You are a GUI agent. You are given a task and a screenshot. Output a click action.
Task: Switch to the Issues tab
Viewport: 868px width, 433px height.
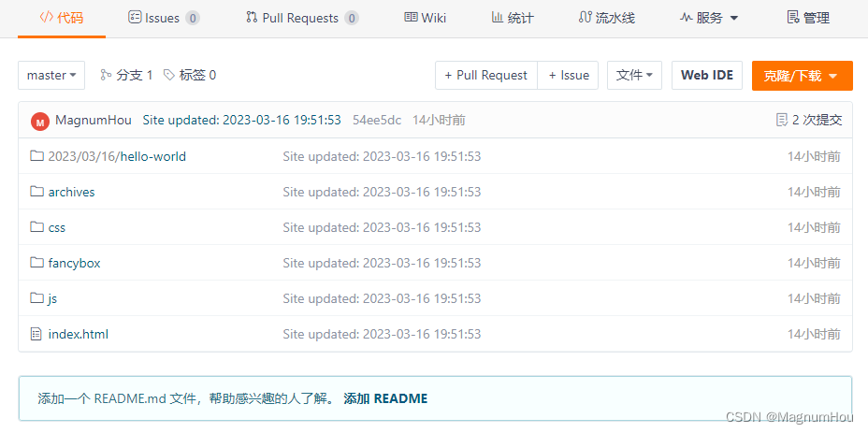coord(163,18)
